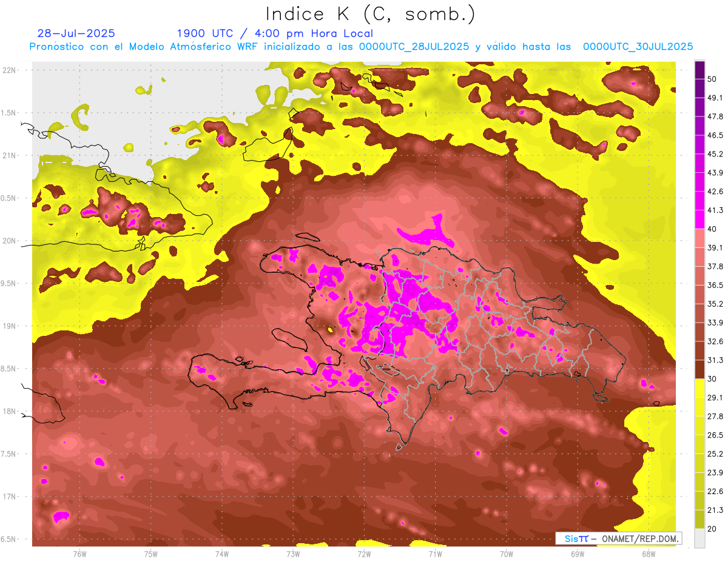Click the light gray legend swatch below 20

pyautogui.click(x=699, y=538)
